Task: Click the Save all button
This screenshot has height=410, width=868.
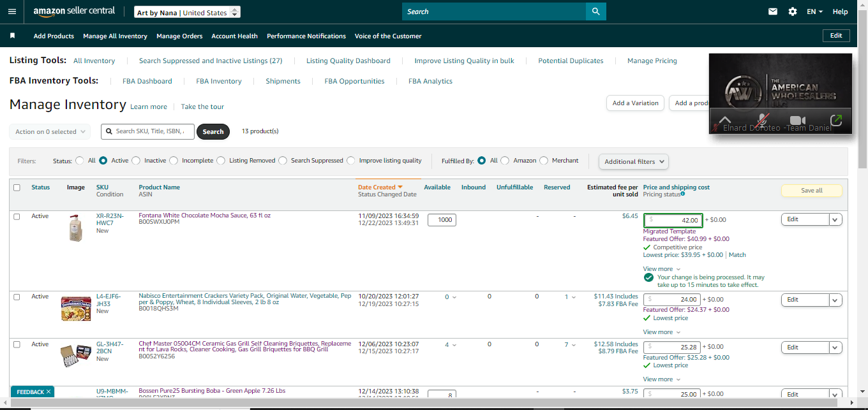Action: tap(811, 191)
